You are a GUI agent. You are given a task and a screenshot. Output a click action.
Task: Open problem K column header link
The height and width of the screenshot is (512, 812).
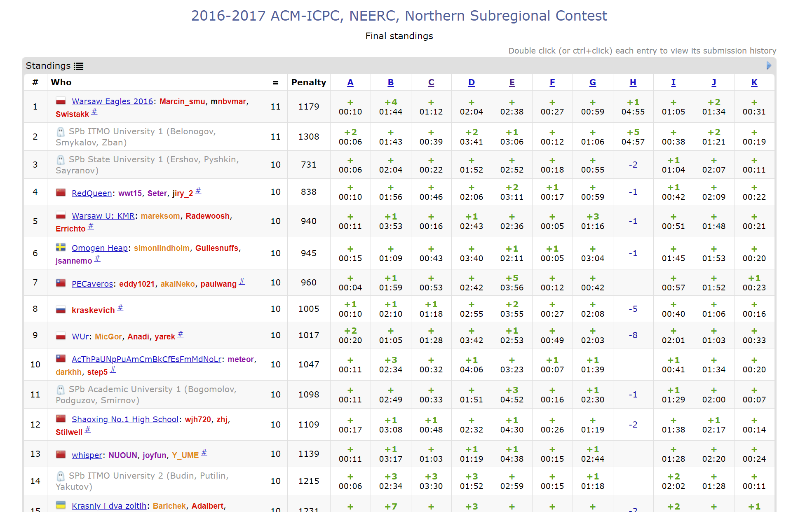(754, 82)
